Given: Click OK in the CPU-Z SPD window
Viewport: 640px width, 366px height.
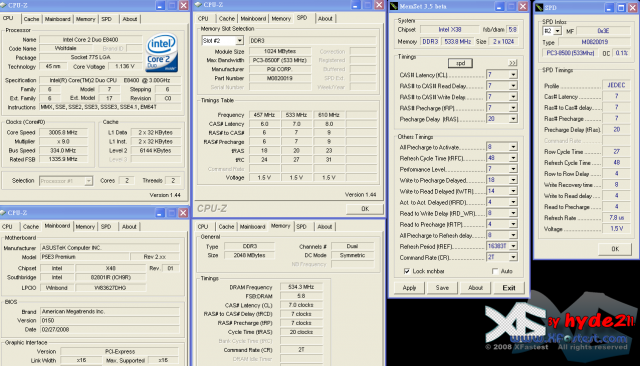Looking at the screenshot, I should pos(364,209).
